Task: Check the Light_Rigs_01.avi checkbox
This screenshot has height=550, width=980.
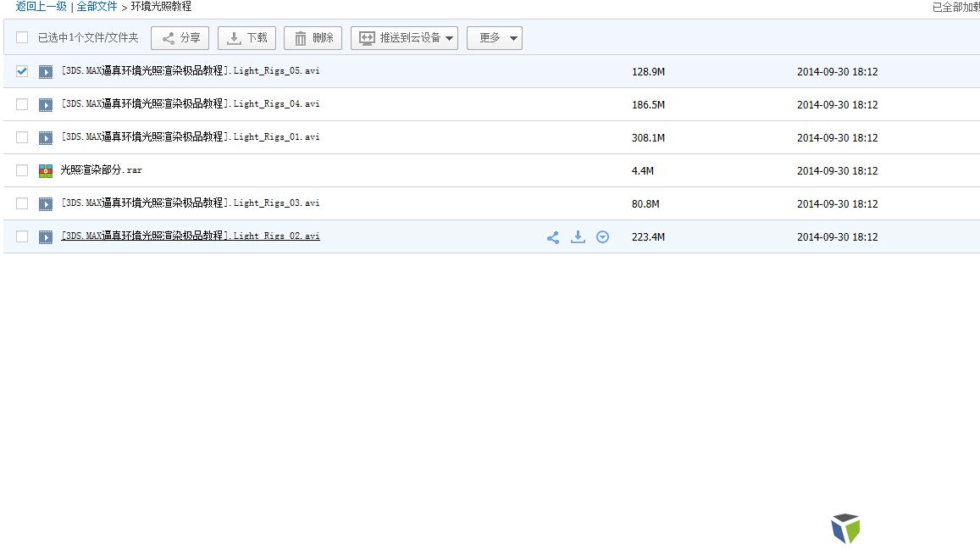Action: click(22, 137)
